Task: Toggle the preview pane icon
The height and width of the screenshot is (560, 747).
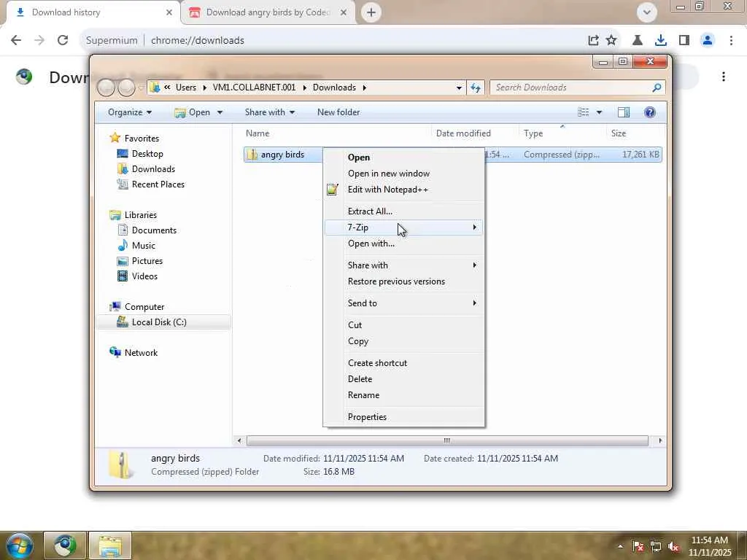Action: coord(623,112)
